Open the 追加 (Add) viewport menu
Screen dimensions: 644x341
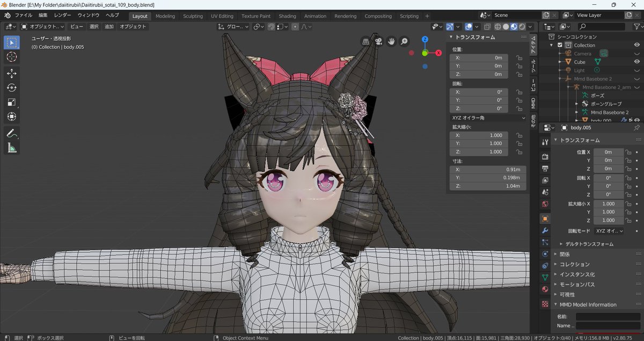[109, 26]
